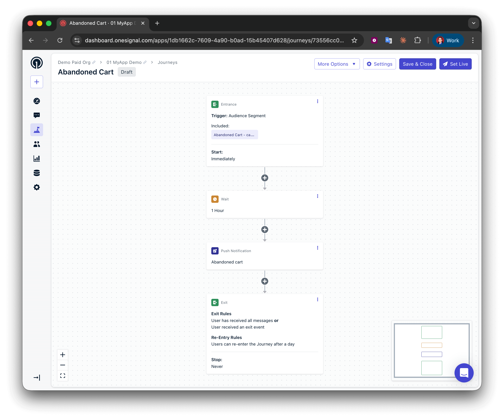Go to Journeys breadcrumb
Image resolution: width=504 pixels, height=420 pixels.
click(167, 62)
